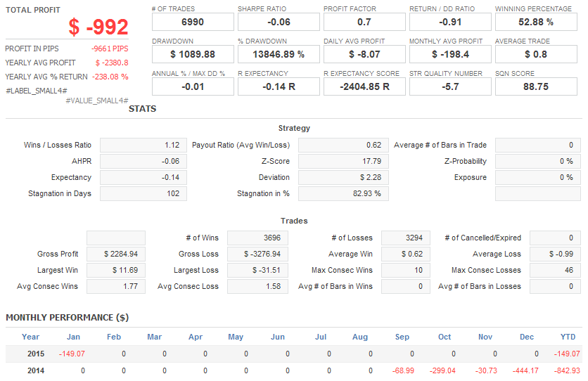Click the #VALUE_SMALL4# placeholder text

pyautogui.click(x=97, y=101)
